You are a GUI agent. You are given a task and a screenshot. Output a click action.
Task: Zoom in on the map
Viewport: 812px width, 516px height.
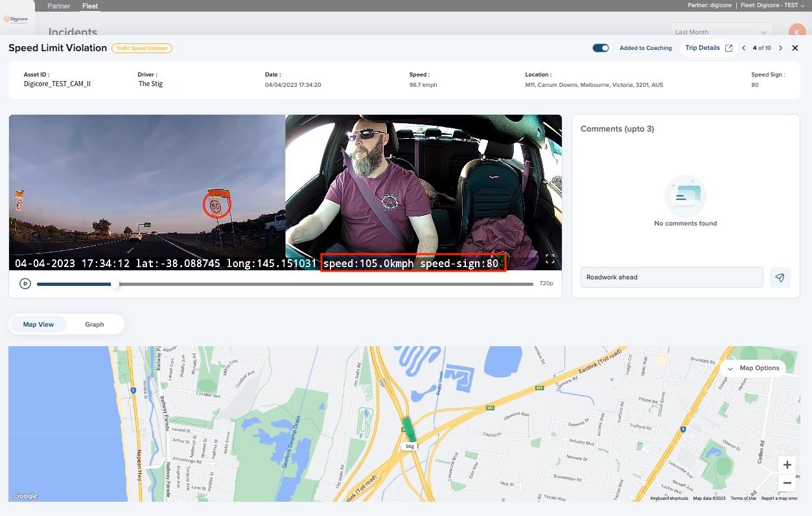tap(787, 465)
